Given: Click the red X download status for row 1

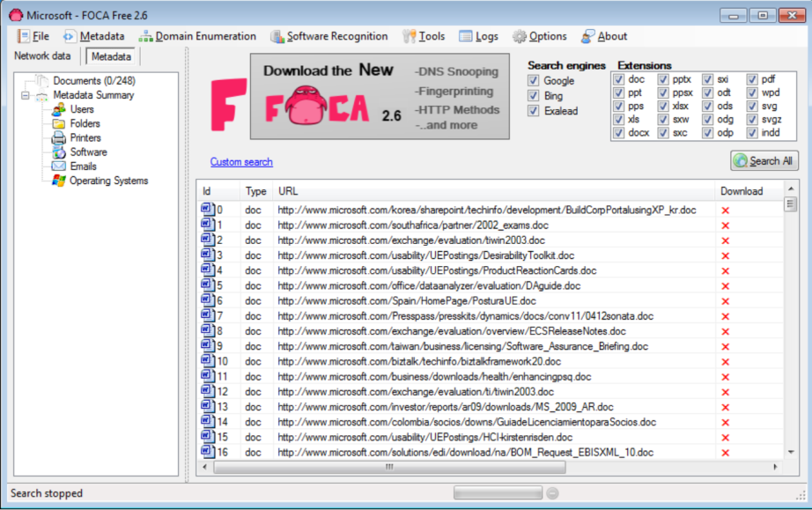Looking at the screenshot, I should point(725,225).
